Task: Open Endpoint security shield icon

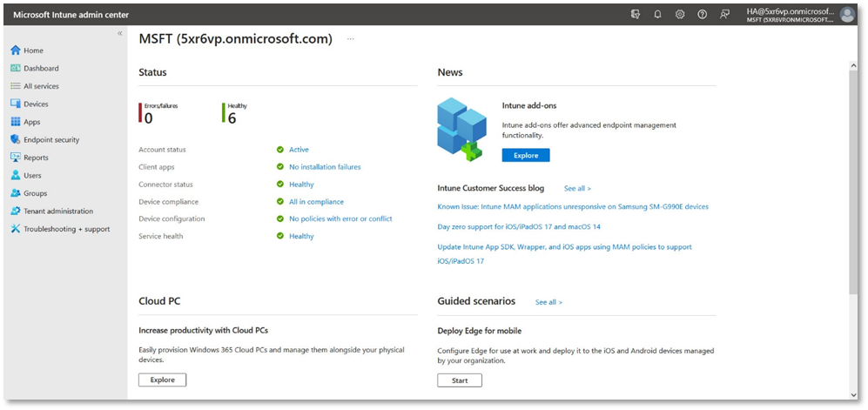Action: [16, 139]
